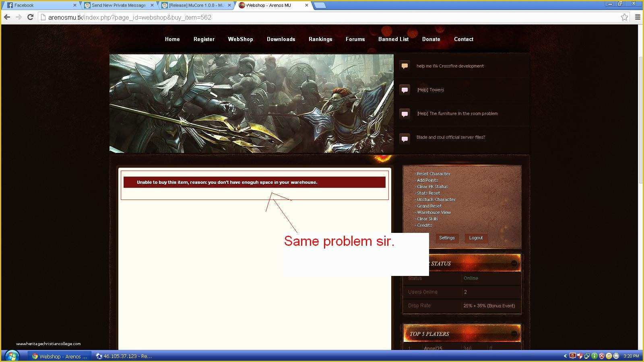The height and width of the screenshot is (362, 644).
Task: Click the yellow smiley tray icon
Action: point(609,356)
